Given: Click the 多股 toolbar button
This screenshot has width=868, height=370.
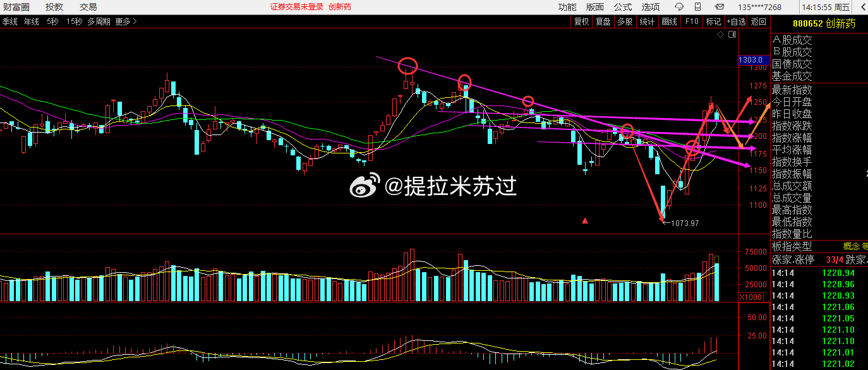Looking at the screenshot, I should pos(625,21).
